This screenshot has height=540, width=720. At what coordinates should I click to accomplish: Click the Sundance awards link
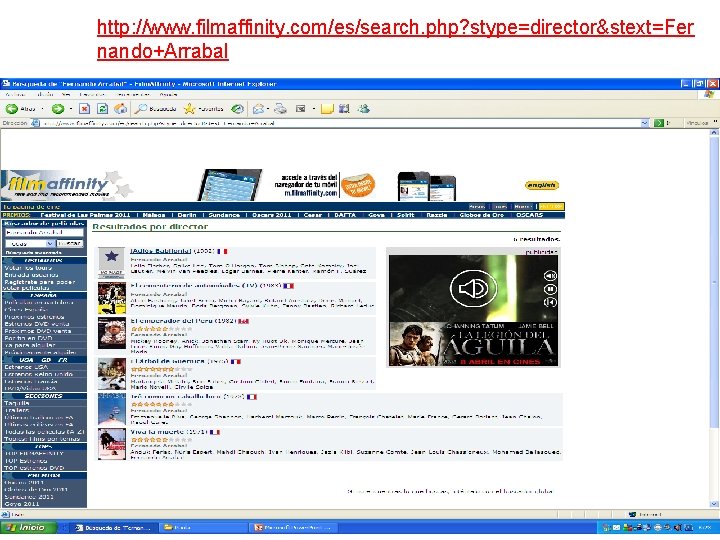[224, 215]
